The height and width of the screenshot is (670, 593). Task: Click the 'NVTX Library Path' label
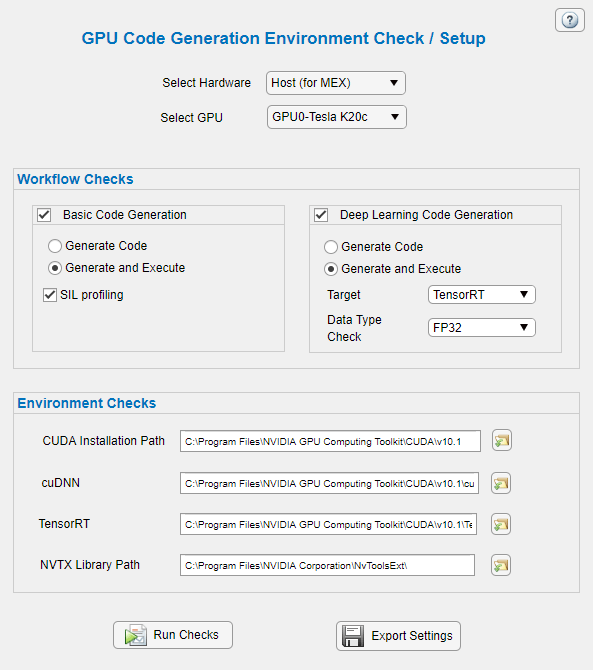[x=90, y=565]
